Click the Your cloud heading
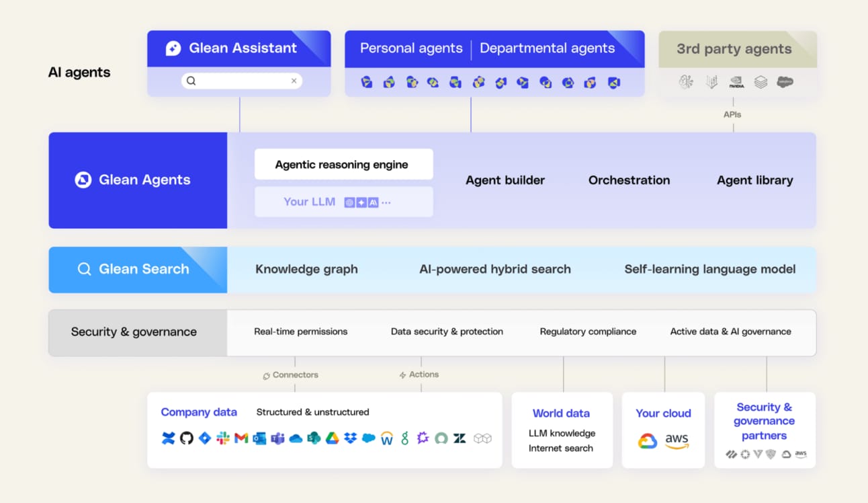Image resolution: width=868 pixels, height=503 pixels. pos(663,414)
